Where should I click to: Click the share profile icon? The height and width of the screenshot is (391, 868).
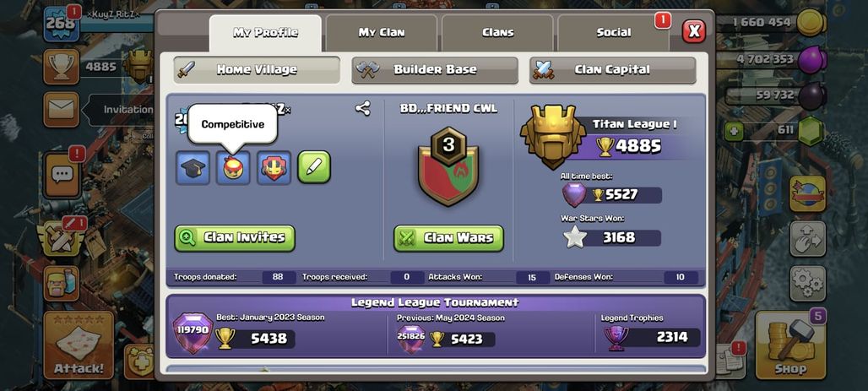(x=362, y=108)
